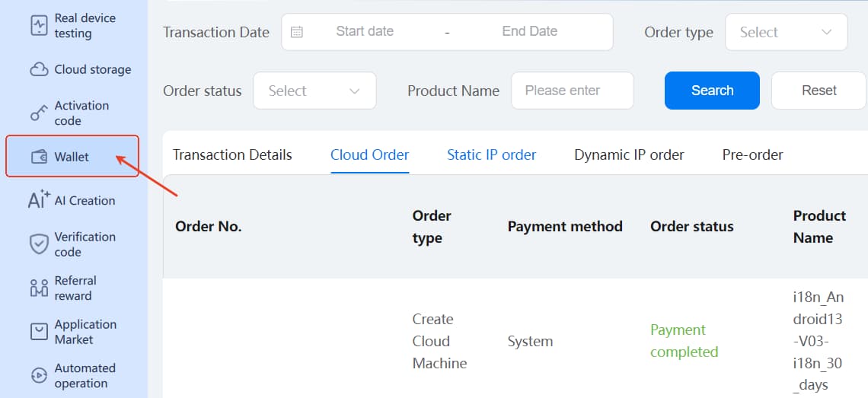Open the Dynamic IP order tab
The height and width of the screenshot is (398, 868).
[629, 154]
